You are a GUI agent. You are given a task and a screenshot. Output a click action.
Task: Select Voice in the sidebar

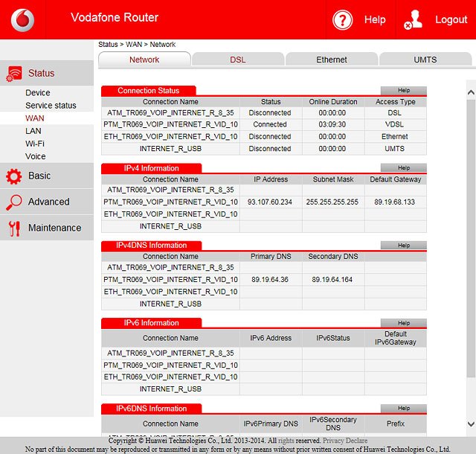pos(36,156)
